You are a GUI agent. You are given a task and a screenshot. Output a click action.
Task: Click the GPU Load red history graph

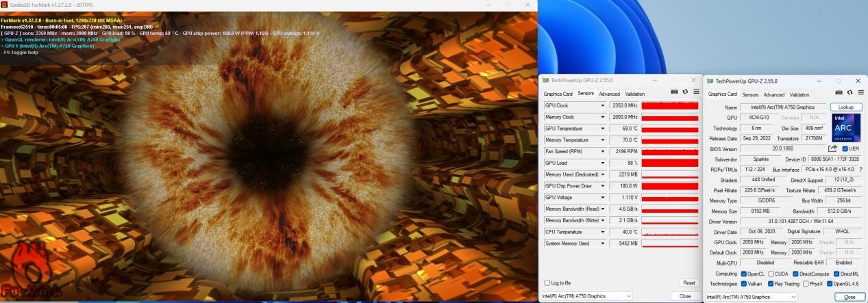670,163
